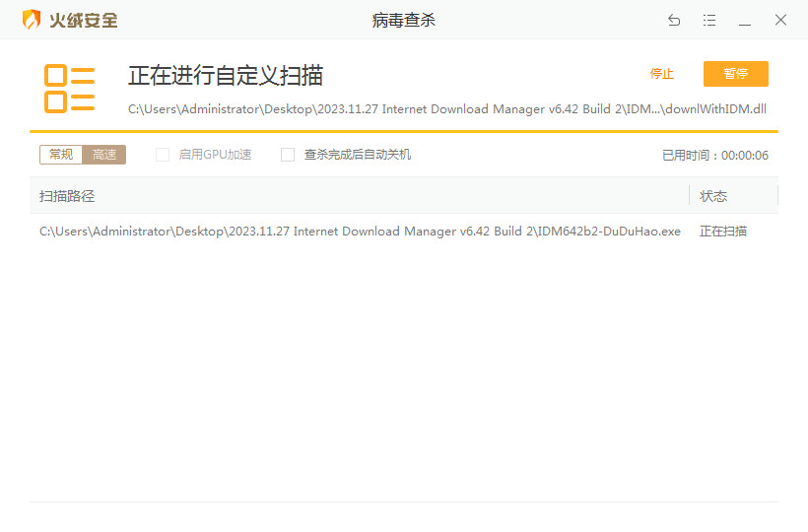The width and height of the screenshot is (808, 532).
Task: Open the menu list icon in title bar
Action: pos(709,20)
